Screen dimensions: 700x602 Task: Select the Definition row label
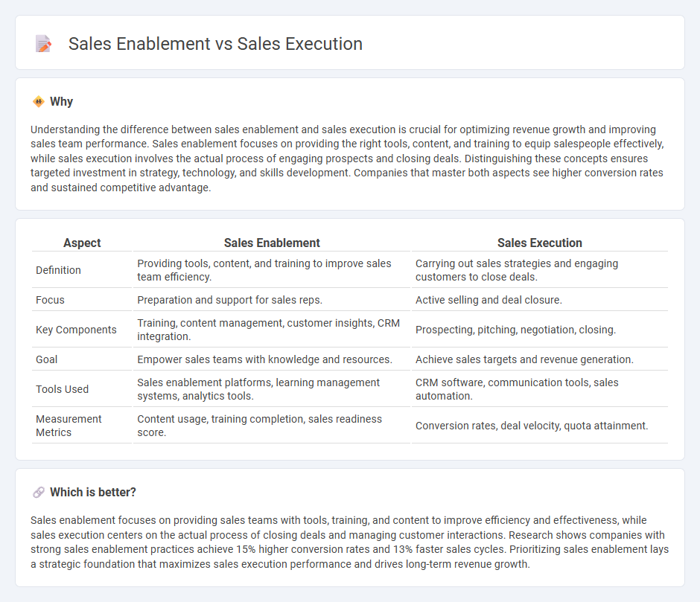click(x=59, y=270)
